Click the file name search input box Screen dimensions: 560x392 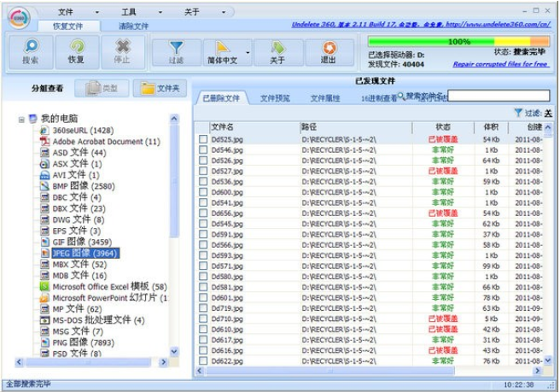coord(499,96)
